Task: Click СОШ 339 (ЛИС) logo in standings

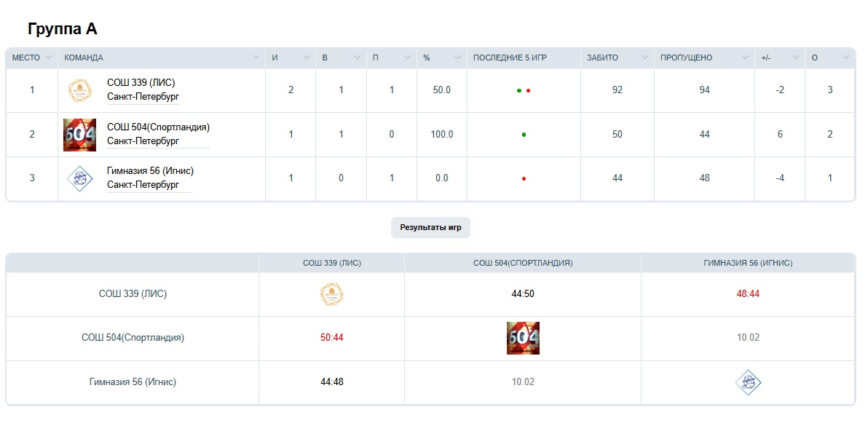Action: 80,90
